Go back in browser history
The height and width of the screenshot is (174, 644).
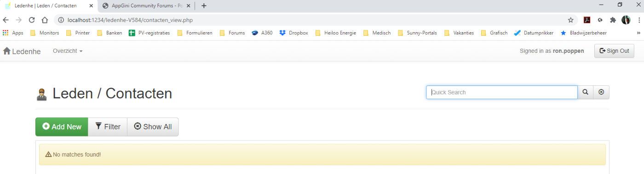[x=6, y=20]
